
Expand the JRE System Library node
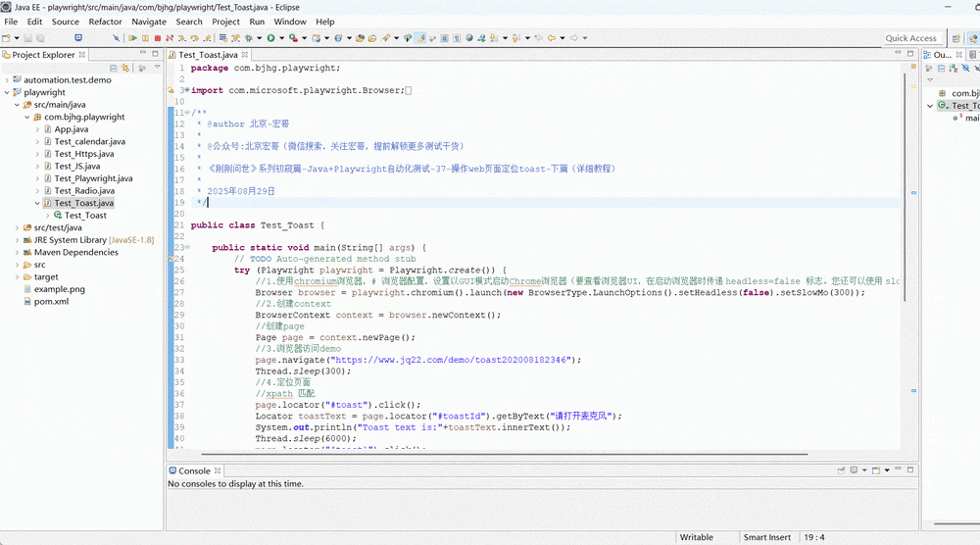coord(17,240)
